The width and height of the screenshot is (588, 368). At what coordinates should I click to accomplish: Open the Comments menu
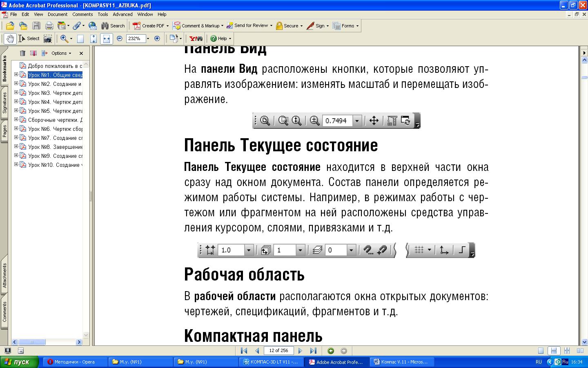point(82,14)
